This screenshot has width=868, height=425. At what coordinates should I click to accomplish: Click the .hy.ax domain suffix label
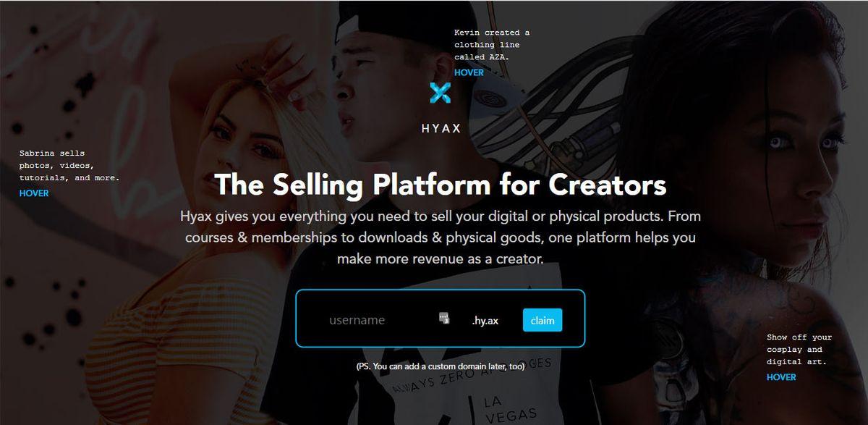click(x=485, y=320)
